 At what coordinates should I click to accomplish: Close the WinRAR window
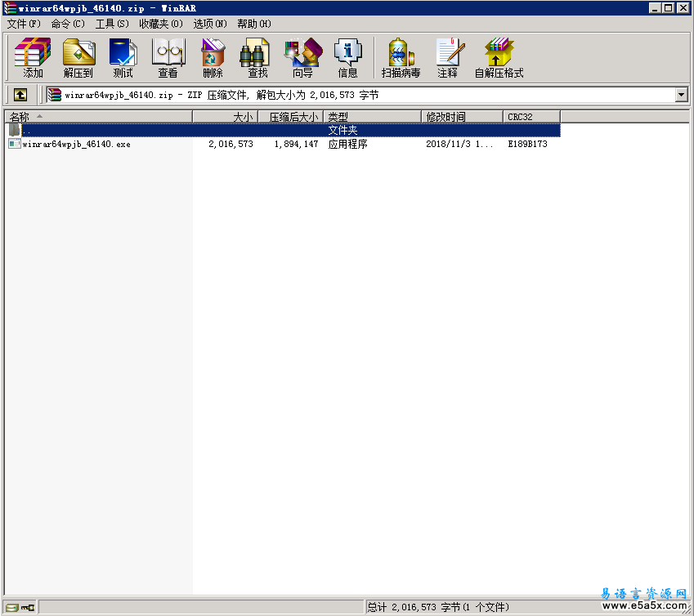[683, 8]
